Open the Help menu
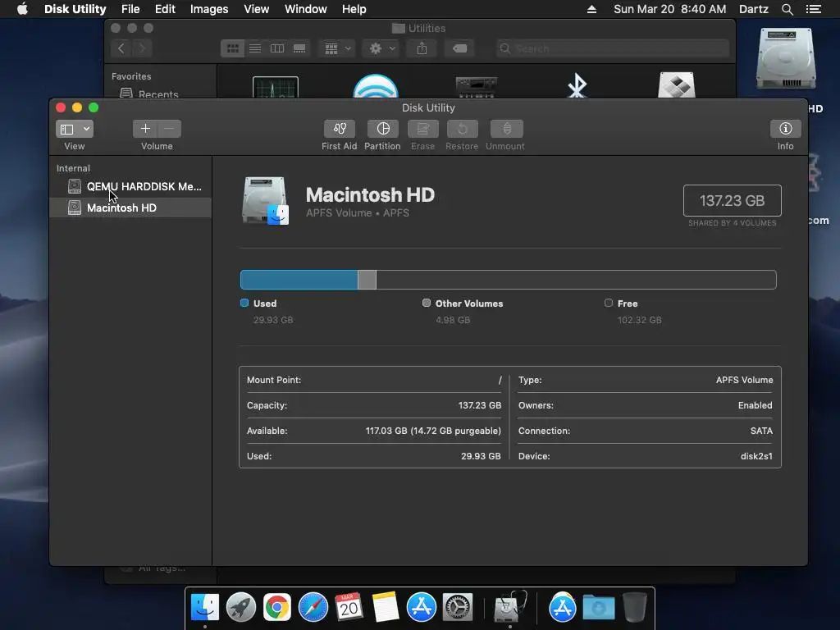Viewport: 840px width, 630px height. tap(354, 9)
